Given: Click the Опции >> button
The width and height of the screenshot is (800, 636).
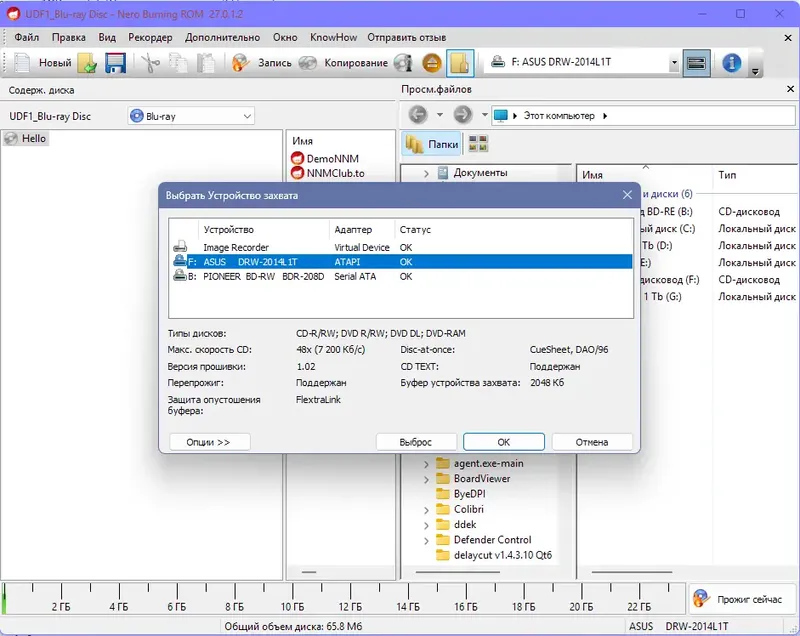Looking at the screenshot, I should [209, 442].
